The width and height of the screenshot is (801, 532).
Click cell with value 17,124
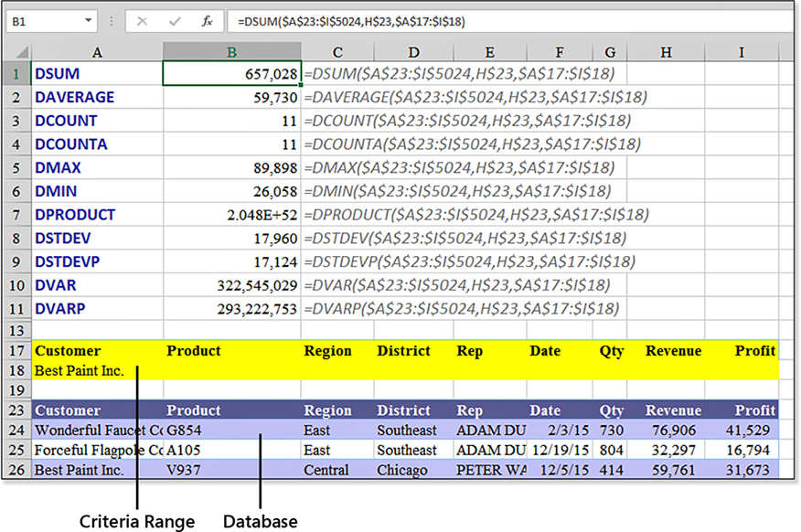(x=232, y=261)
